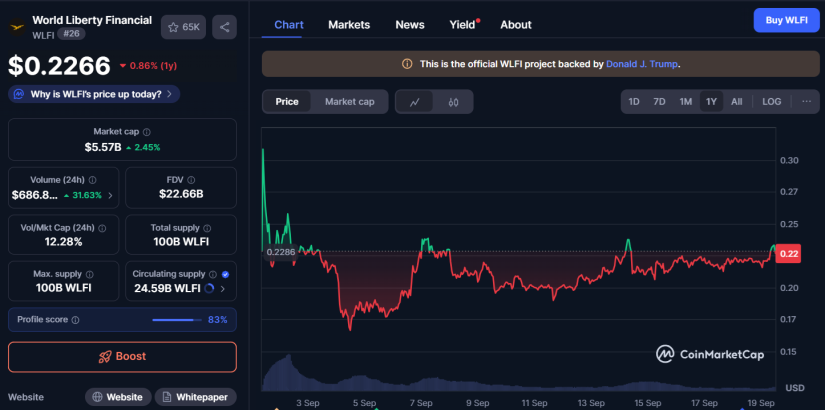Open the Whitepaper button
Image resolution: width=825 pixels, height=410 pixels.
[196, 397]
